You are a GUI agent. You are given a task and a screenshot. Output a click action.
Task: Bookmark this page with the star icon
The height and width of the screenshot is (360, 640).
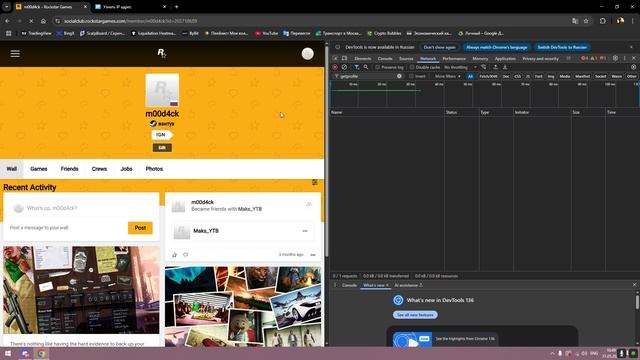(x=586, y=21)
